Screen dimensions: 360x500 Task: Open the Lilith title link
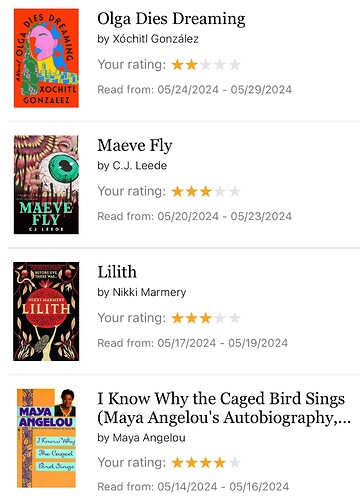(117, 272)
